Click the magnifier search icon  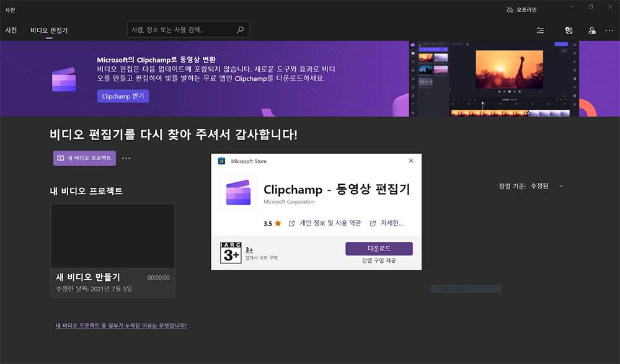pyautogui.click(x=240, y=30)
